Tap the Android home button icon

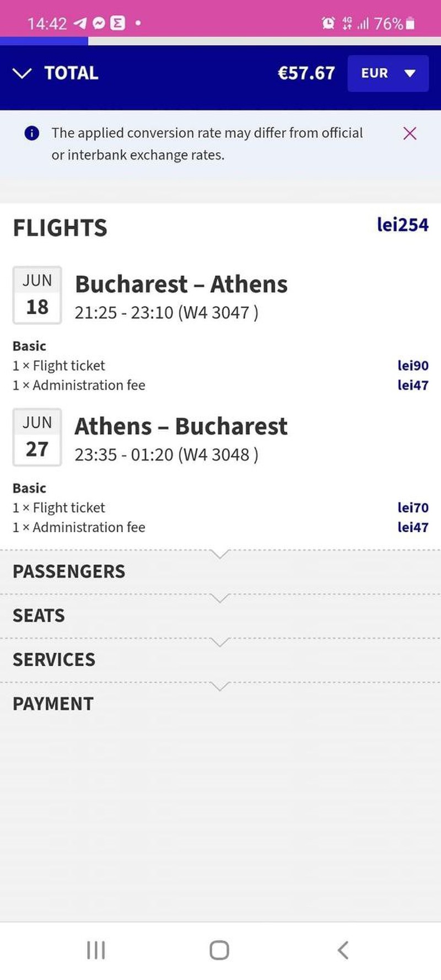[x=219, y=950]
